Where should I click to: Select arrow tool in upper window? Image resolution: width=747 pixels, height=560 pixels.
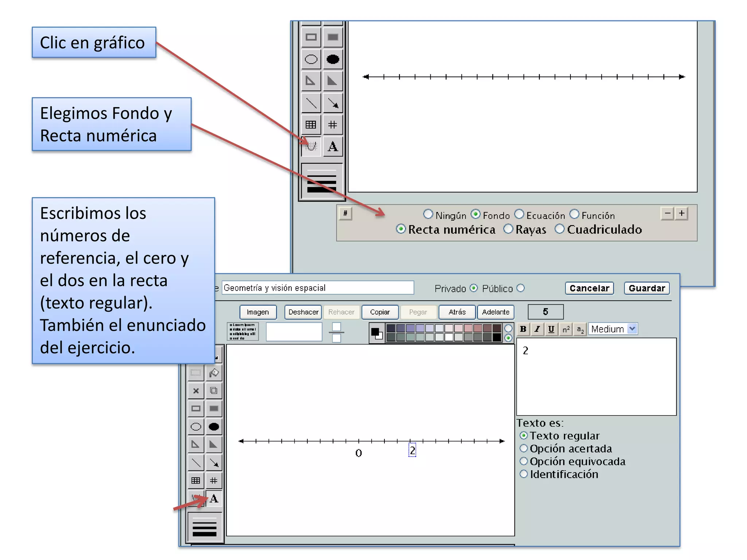[333, 103]
